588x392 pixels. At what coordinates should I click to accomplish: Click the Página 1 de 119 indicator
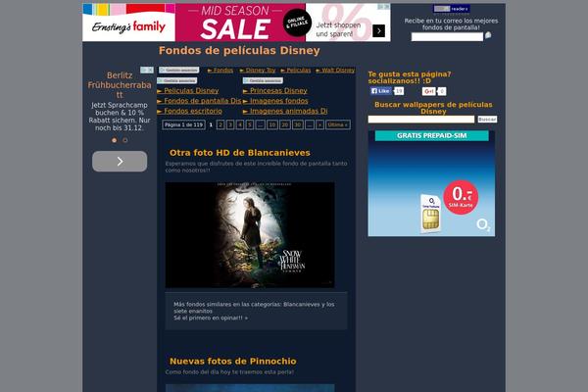(x=184, y=124)
